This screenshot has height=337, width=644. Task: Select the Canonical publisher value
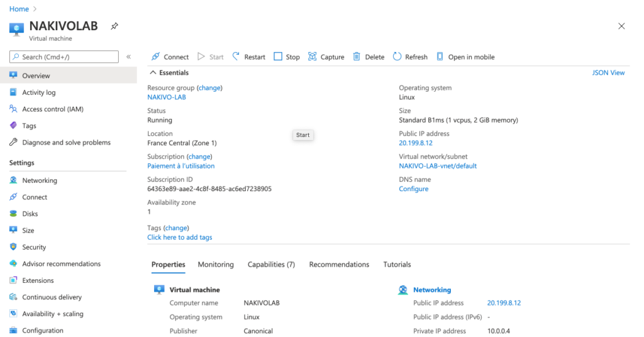tap(258, 331)
